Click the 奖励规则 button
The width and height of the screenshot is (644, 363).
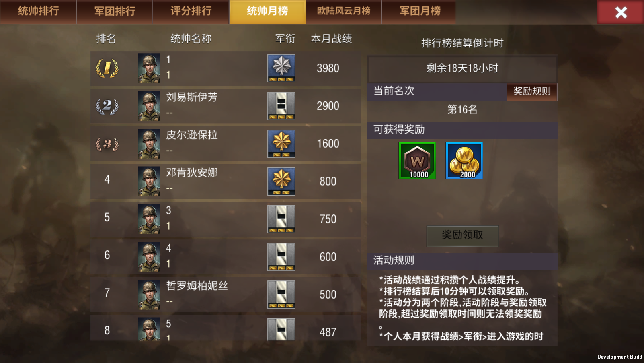point(532,91)
